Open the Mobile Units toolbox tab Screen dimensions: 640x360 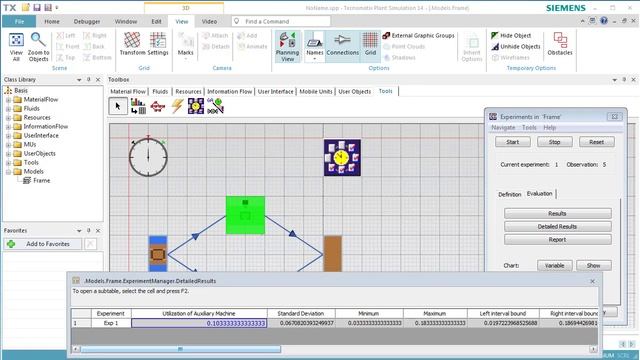coord(316,91)
